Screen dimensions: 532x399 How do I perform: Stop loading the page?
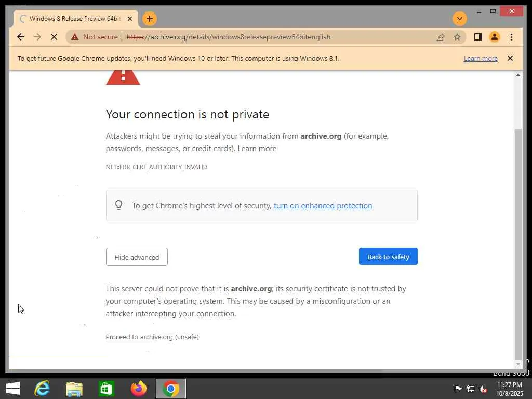[54, 37]
